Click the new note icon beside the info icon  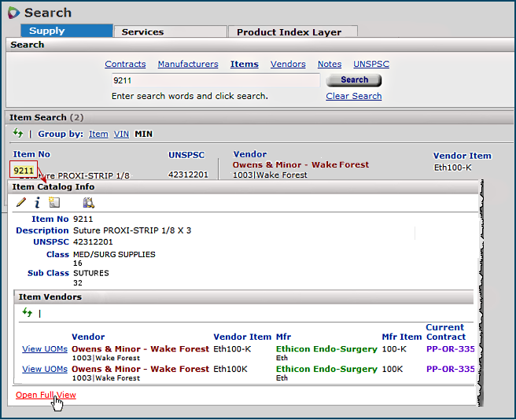(53, 202)
